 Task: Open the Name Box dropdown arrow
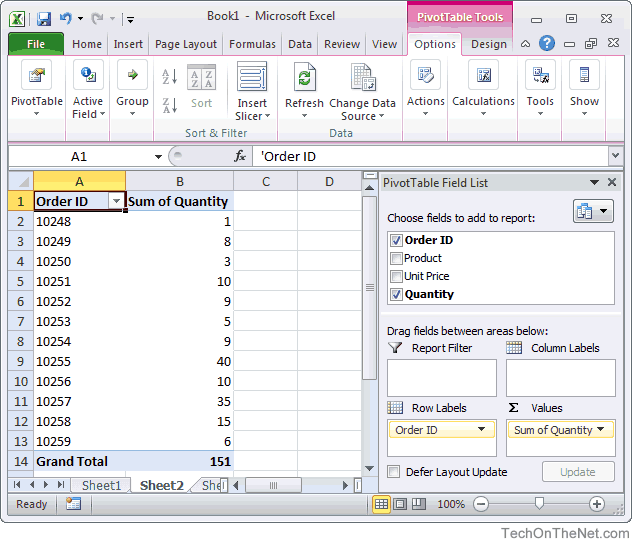158,156
